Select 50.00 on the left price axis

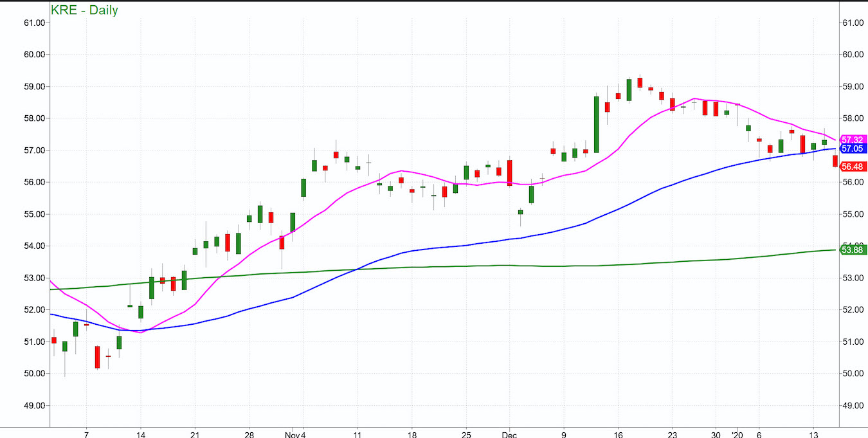click(35, 374)
